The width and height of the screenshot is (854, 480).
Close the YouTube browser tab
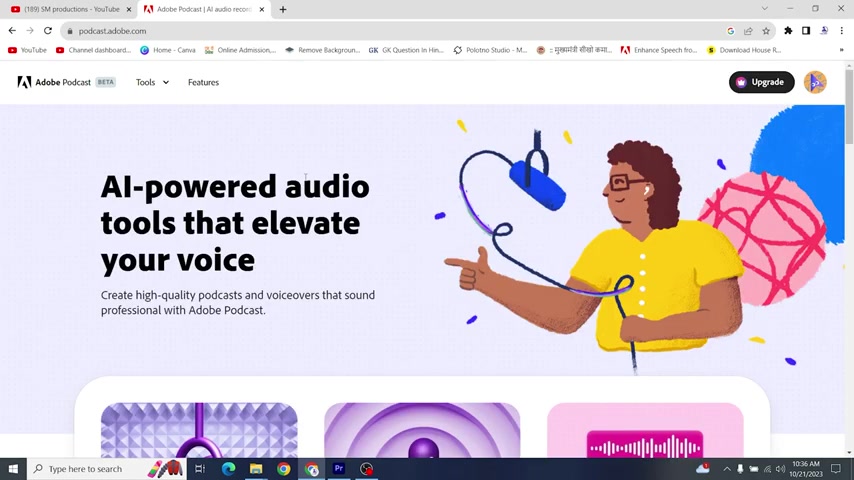[x=129, y=9]
